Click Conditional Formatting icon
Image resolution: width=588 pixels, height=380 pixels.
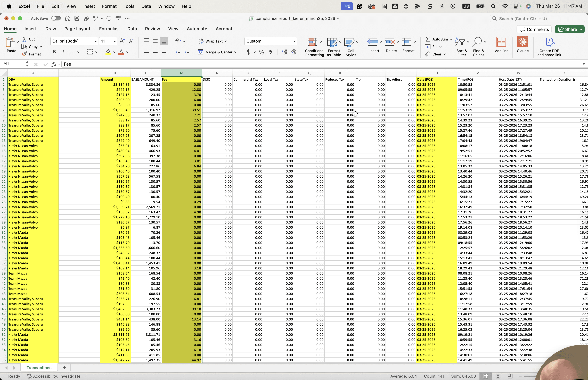[314, 47]
